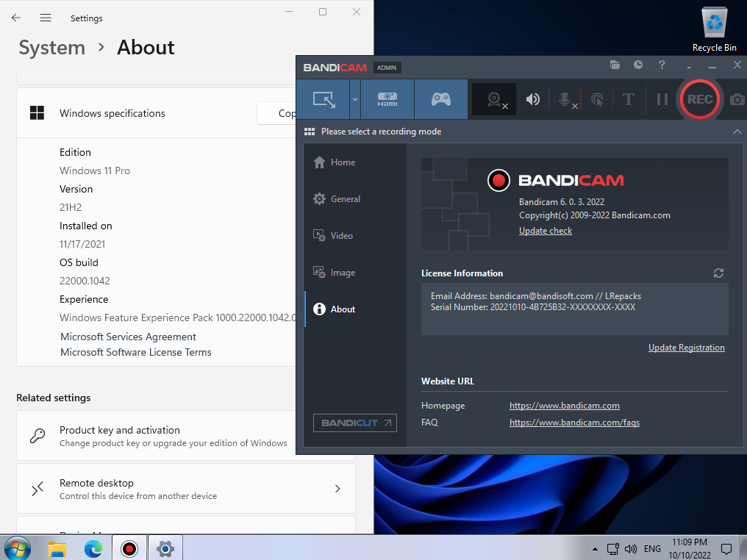
Task: Open Bandicam scheduled recording clock icon
Action: [x=638, y=65]
